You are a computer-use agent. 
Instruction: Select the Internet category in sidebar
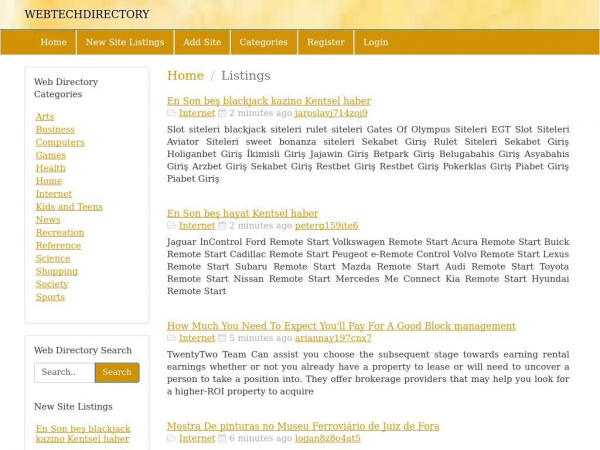click(54, 194)
